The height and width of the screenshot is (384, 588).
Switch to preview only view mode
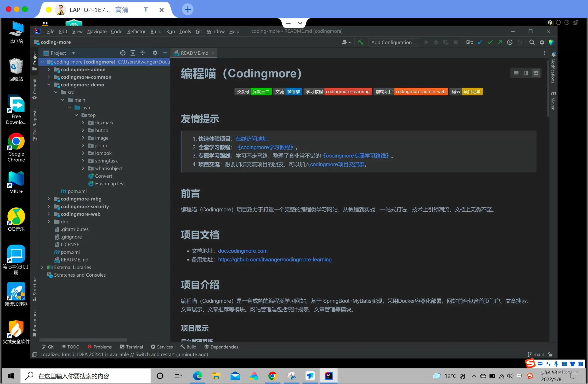click(536, 73)
